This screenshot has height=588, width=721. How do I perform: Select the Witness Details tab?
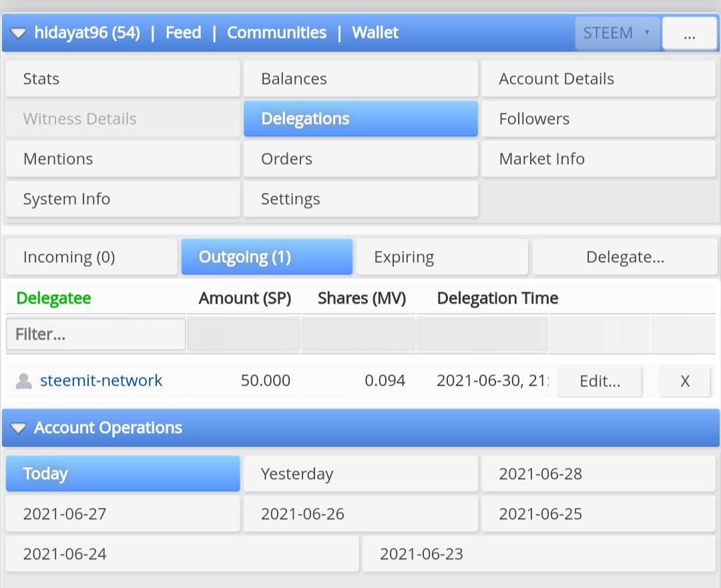(123, 119)
